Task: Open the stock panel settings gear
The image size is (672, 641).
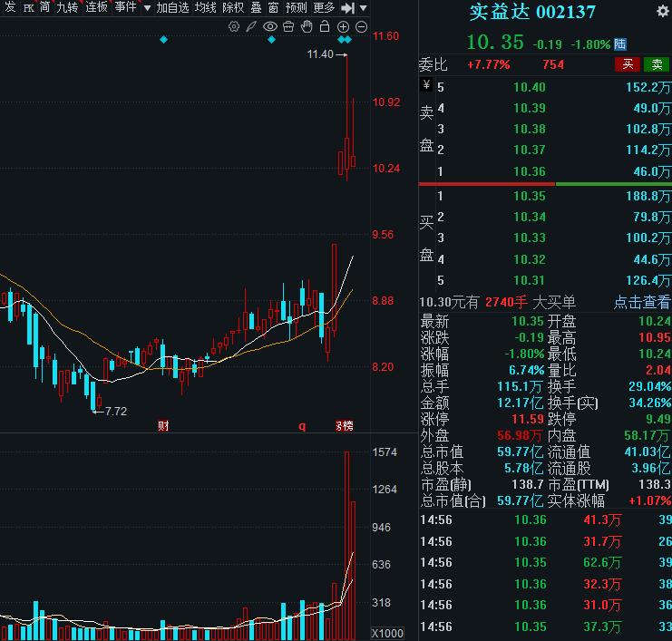Action: coord(663,11)
